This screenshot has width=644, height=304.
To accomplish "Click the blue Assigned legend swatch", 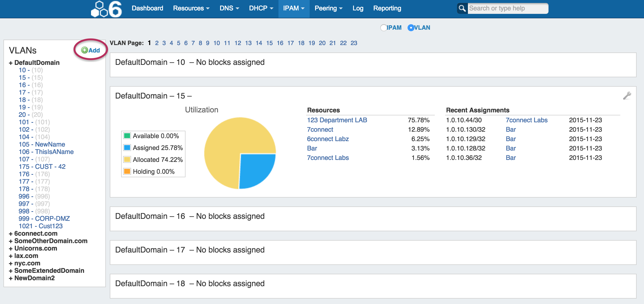I will click(x=127, y=148).
